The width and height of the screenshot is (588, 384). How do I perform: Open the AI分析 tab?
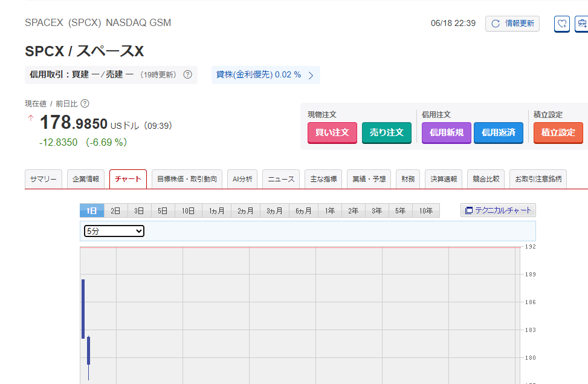[x=242, y=179]
